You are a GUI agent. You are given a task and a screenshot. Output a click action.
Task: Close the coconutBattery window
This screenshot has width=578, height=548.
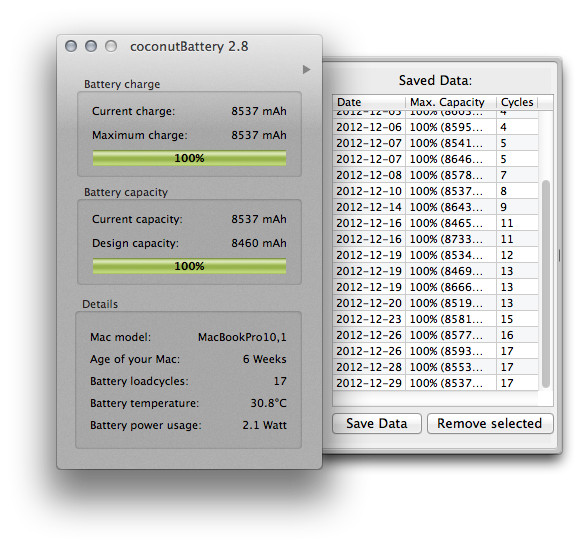click(x=71, y=46)
